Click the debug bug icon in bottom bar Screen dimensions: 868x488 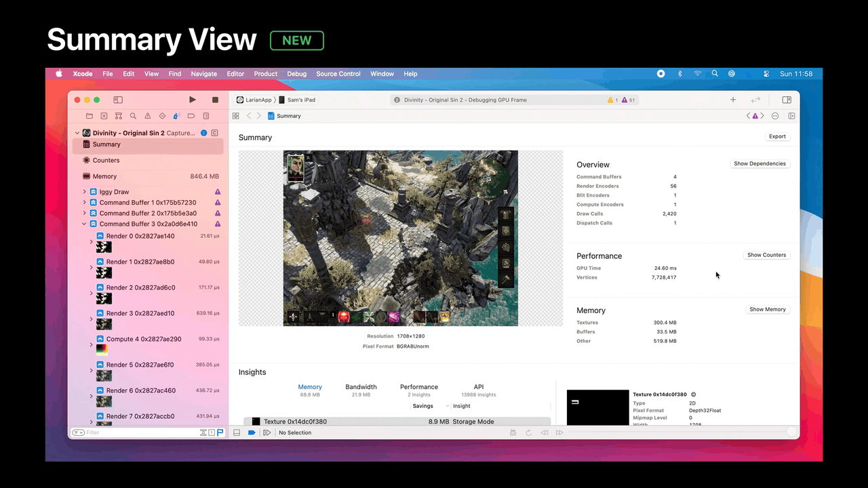point(513,432)
